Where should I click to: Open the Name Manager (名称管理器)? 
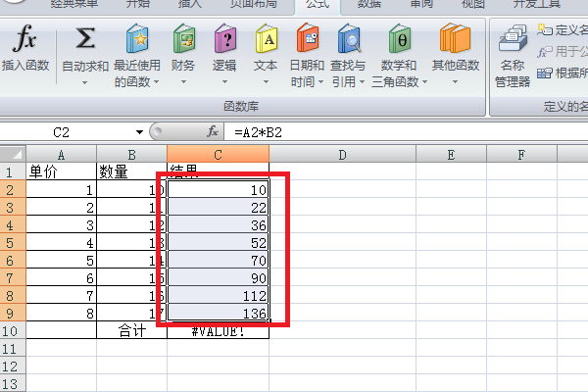pos(513,56)
